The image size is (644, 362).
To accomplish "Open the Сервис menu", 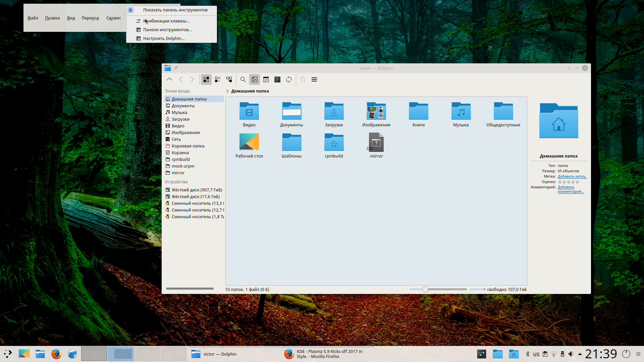I will click(113, 18).
